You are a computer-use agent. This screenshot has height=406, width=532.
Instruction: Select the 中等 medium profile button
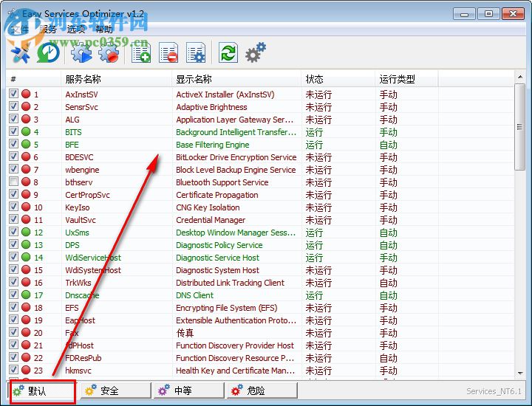click(189, 390)
